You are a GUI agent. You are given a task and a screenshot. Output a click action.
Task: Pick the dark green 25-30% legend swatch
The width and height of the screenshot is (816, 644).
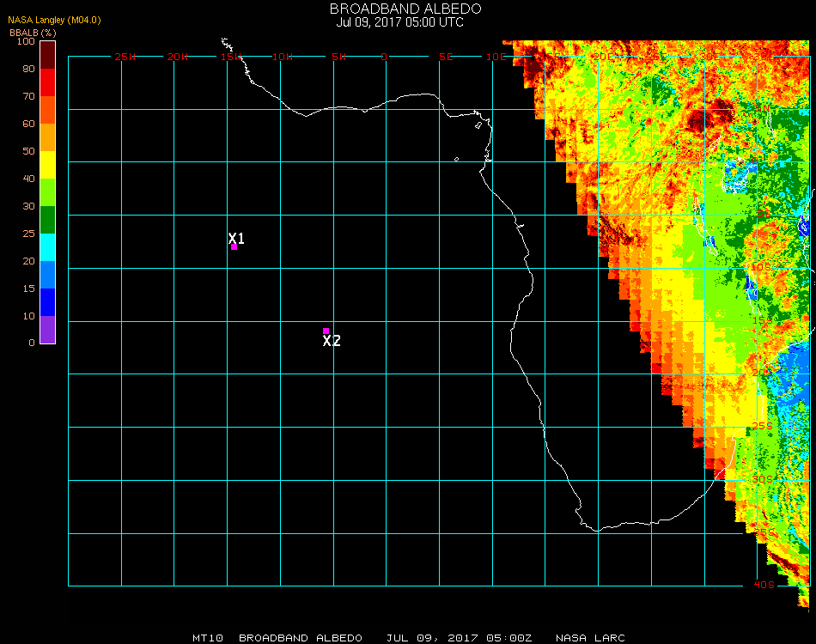click(x=48, y=219)
